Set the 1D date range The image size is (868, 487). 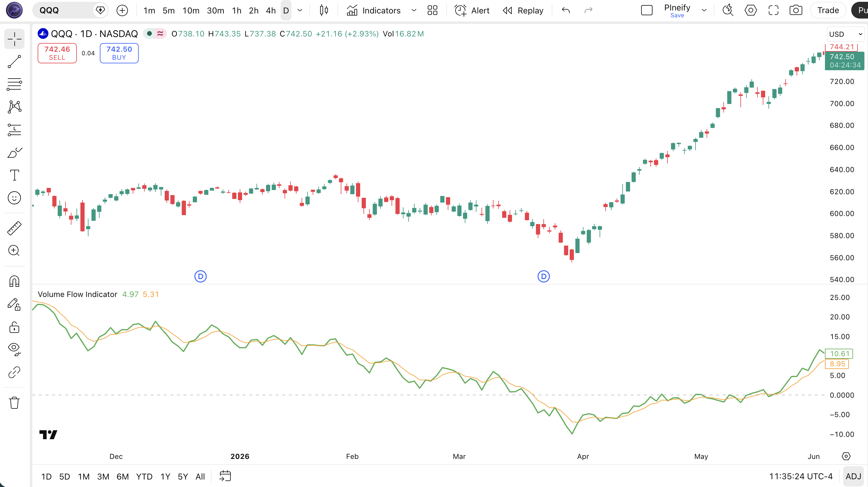tap(47, 477)
